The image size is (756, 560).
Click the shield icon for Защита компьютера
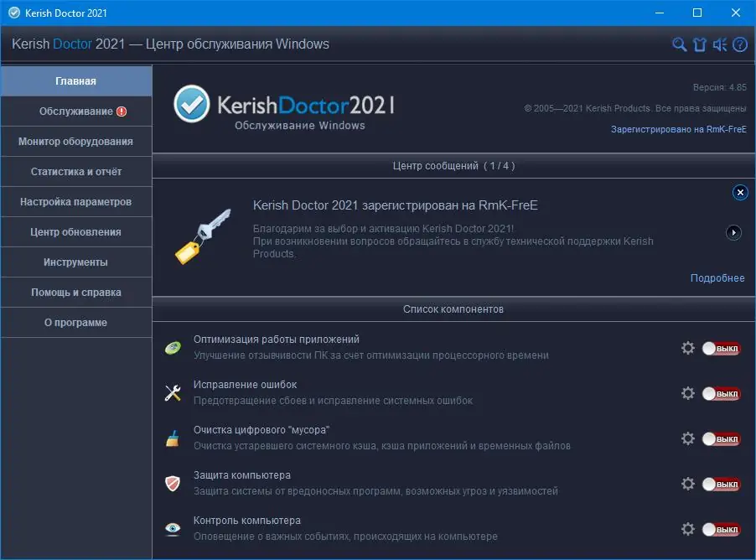[173, 484]
